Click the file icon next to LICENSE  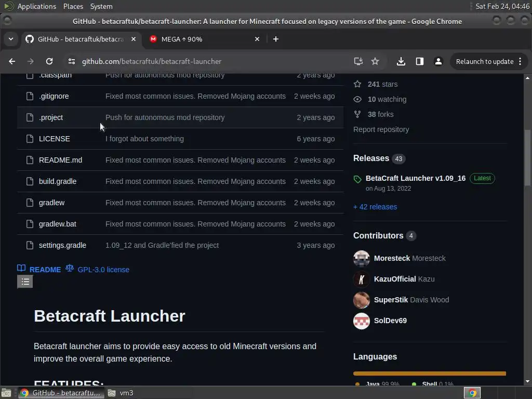[30, 139]
